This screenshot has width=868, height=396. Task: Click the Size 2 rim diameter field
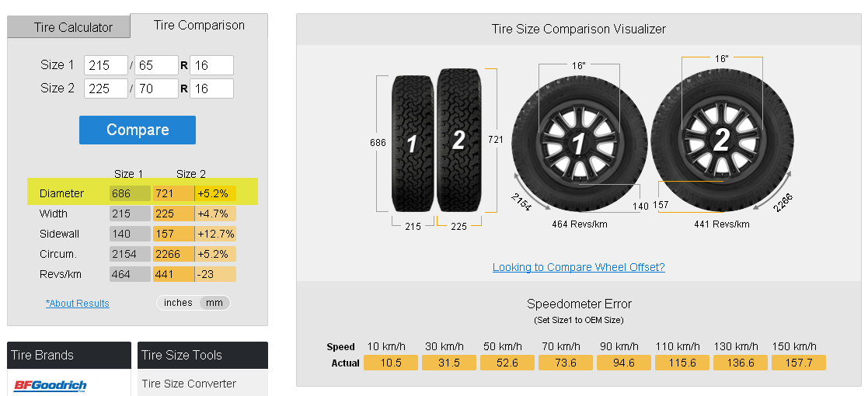(x=211, y=89)
